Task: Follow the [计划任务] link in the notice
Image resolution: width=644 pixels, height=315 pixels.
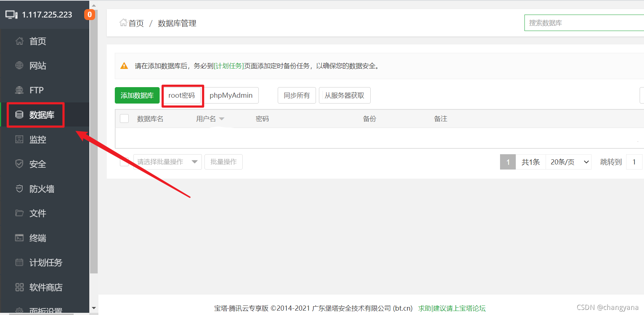Action: point(229,66)
